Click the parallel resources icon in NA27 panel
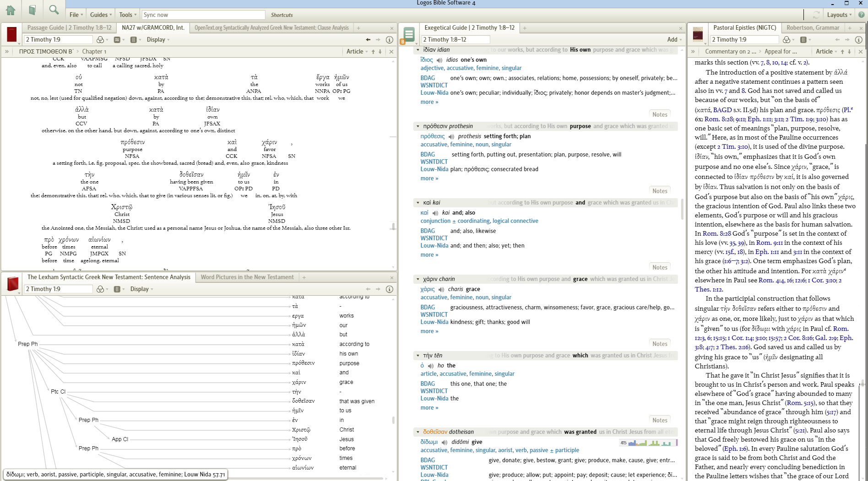The height and width of the screenshot is (481, 868). coord(117,40)
